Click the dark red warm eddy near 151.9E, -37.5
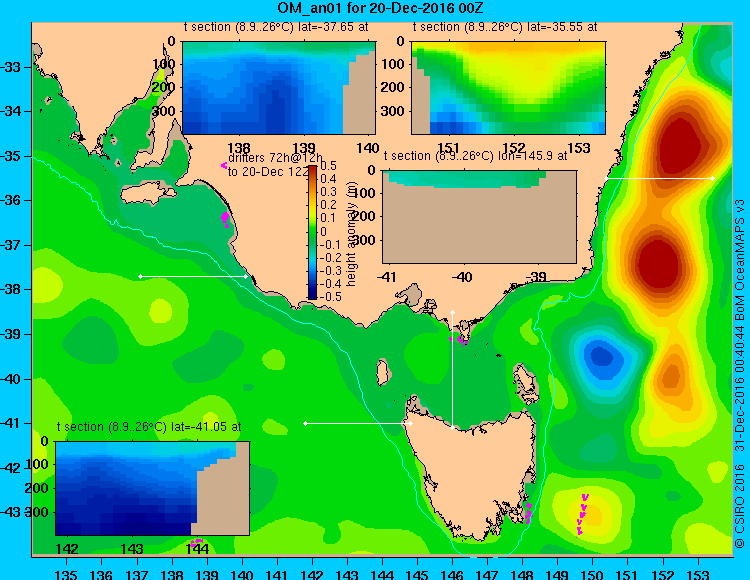 (x=659, y=264)
